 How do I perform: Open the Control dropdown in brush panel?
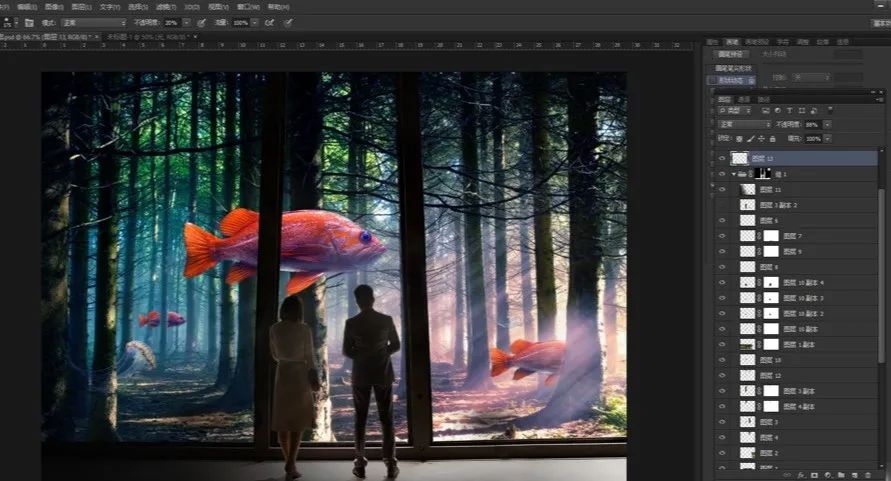click(811, 77)
